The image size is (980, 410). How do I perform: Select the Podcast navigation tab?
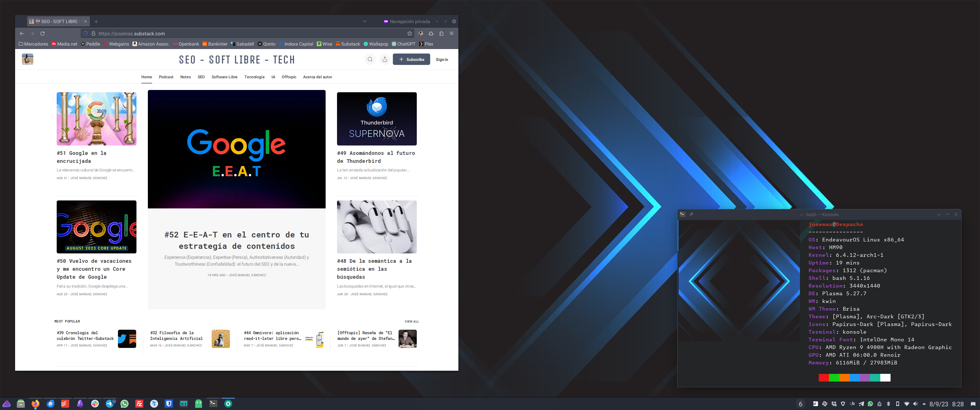click(166, 77)
